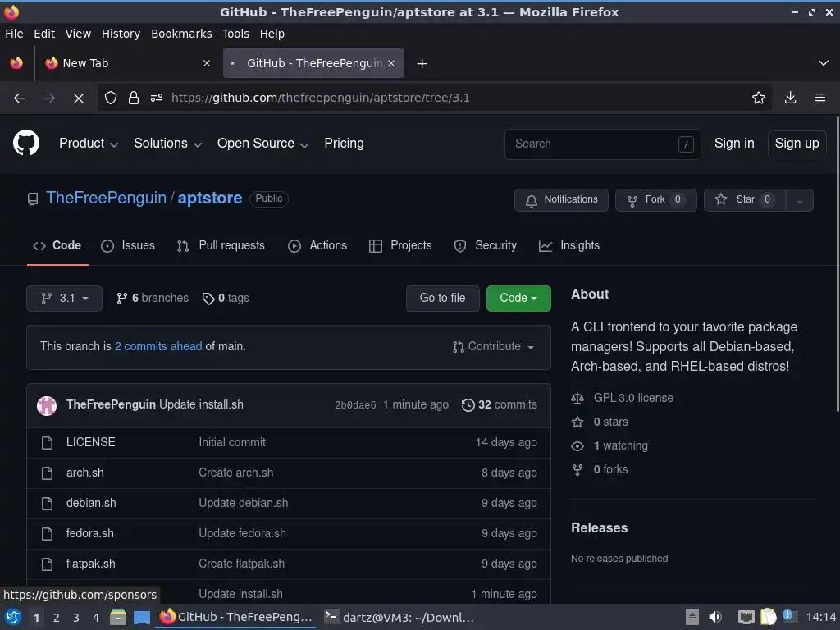
Task: Open the Firefox hamburger application menu
Action: click(820, 98)
